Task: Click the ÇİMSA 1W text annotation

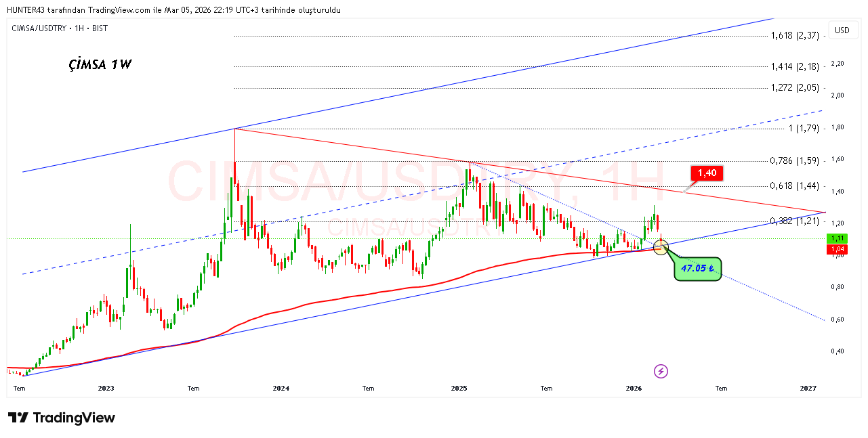Action: (x=100, y=65)
